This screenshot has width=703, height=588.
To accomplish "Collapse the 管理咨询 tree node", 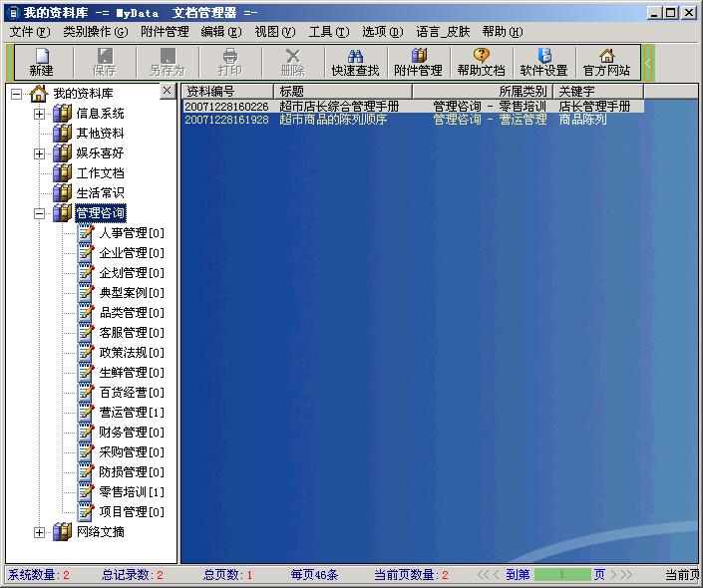I will click(x=40, y=213).
